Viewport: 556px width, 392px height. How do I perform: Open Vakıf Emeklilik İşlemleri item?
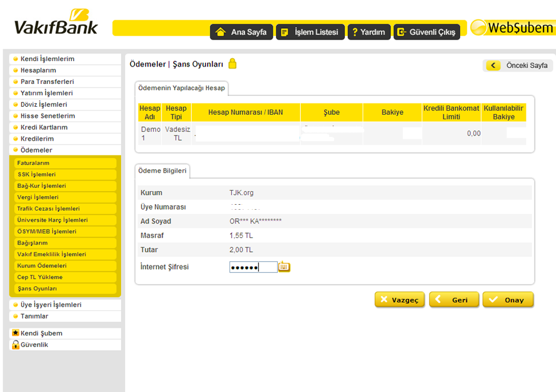pyautogui.click(x=65, y=254)
